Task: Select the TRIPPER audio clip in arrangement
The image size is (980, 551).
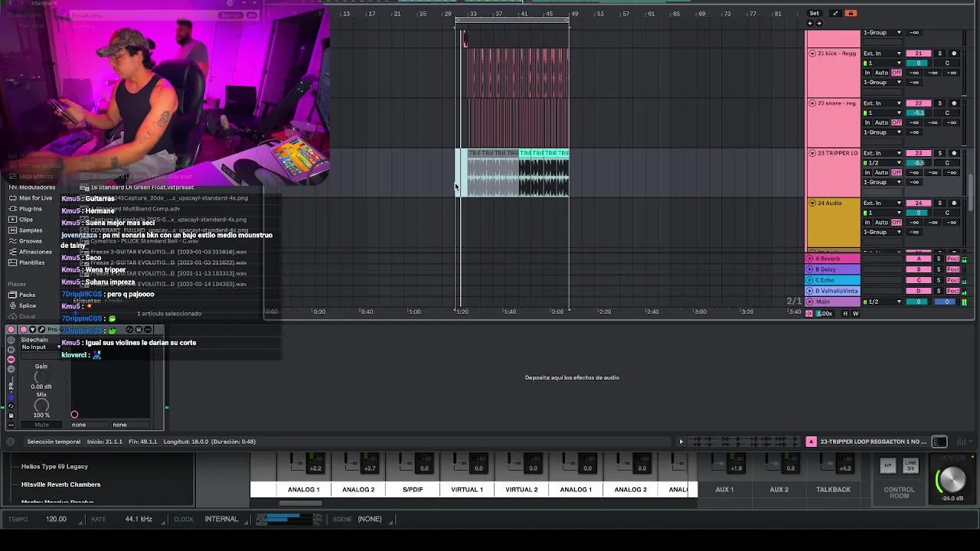Action: tap(518, 173)
